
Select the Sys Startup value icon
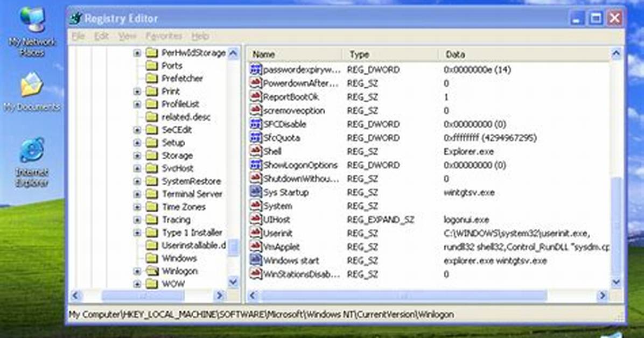pyautogui.click(x=255, y=192)
